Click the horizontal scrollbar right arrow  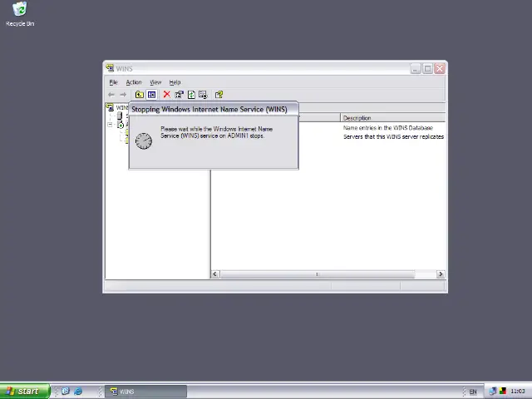(x=441, y=274)
